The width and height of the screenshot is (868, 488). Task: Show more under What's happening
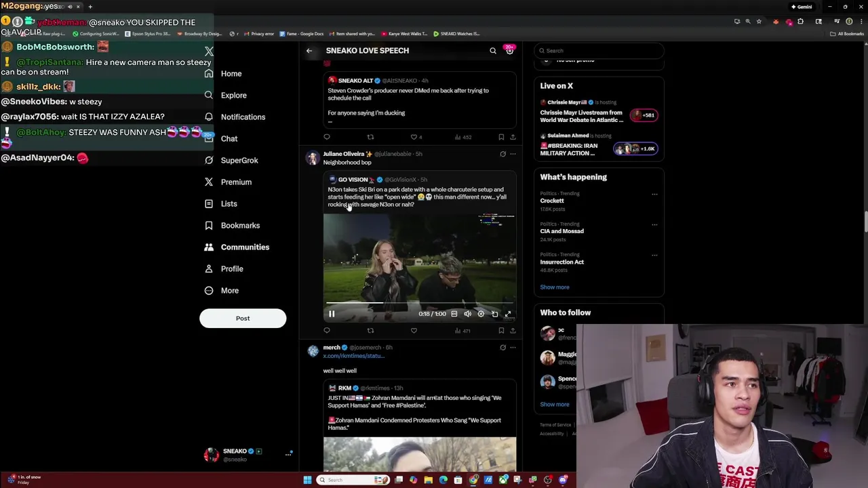[x=555, y=287]
